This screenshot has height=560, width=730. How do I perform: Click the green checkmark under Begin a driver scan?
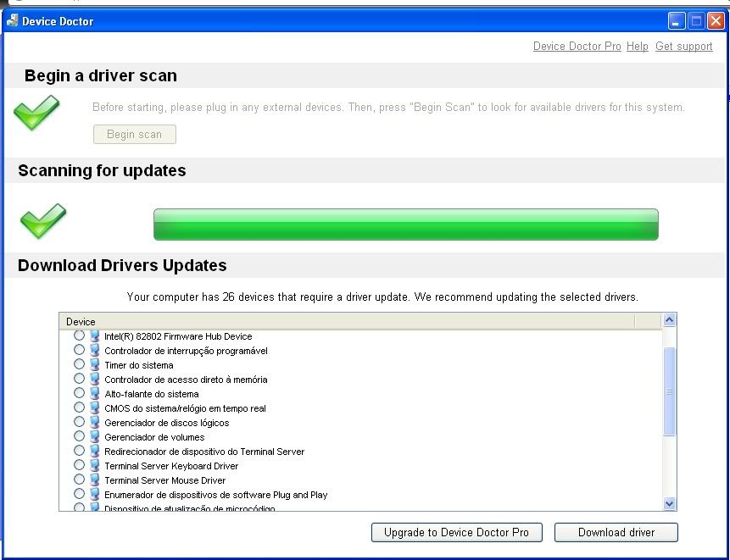pyautogui.click(x=36, y=113)
